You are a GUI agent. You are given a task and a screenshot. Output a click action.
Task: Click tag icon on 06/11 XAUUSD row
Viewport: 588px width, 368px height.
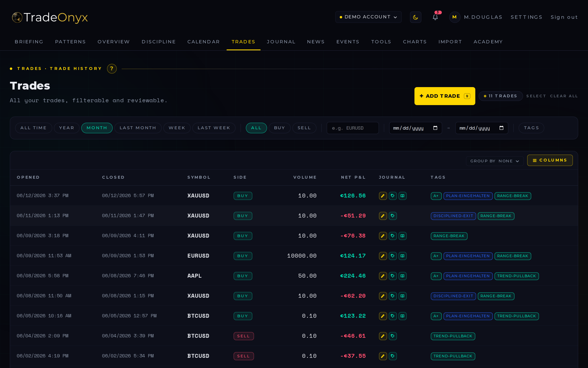[393, 216]
